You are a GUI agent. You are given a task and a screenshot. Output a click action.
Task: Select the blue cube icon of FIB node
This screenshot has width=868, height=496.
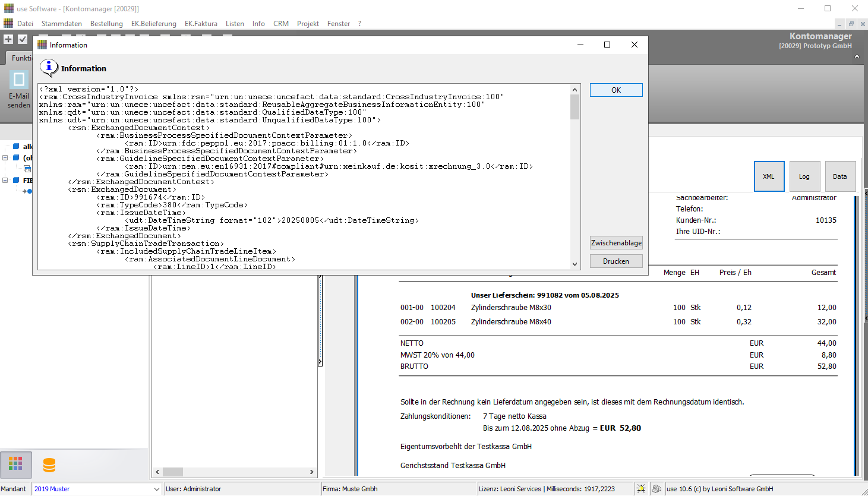coord(16,180)
